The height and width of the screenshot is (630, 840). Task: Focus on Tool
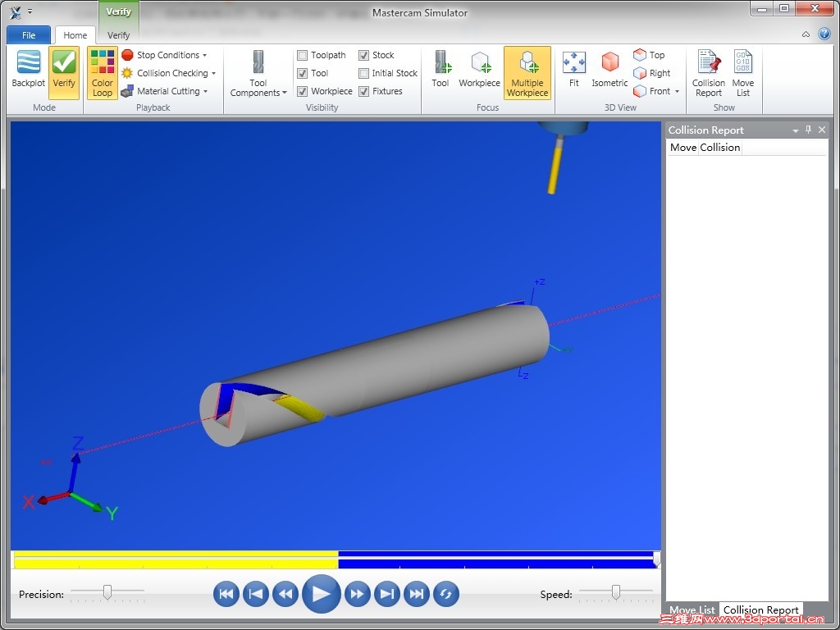pyautogui.click(x=441, y=72)
